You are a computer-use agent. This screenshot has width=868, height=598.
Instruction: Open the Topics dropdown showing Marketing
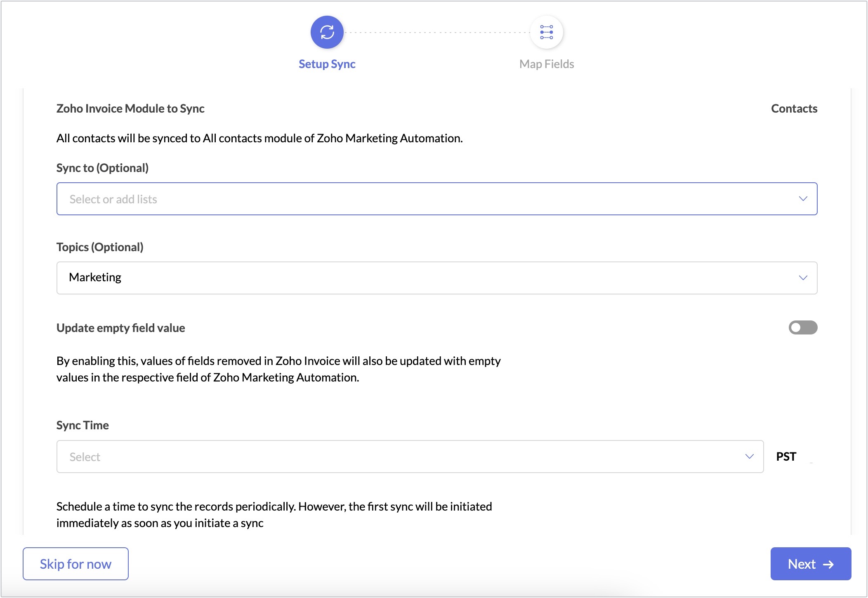pyautogui.click(x=437, y=278)
